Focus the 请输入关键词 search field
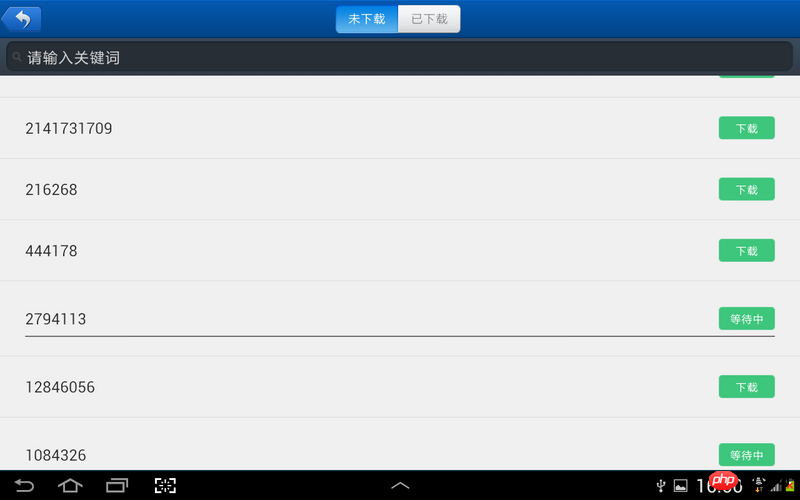The height and width of the screenshot is (500, 800). [399, 57]
